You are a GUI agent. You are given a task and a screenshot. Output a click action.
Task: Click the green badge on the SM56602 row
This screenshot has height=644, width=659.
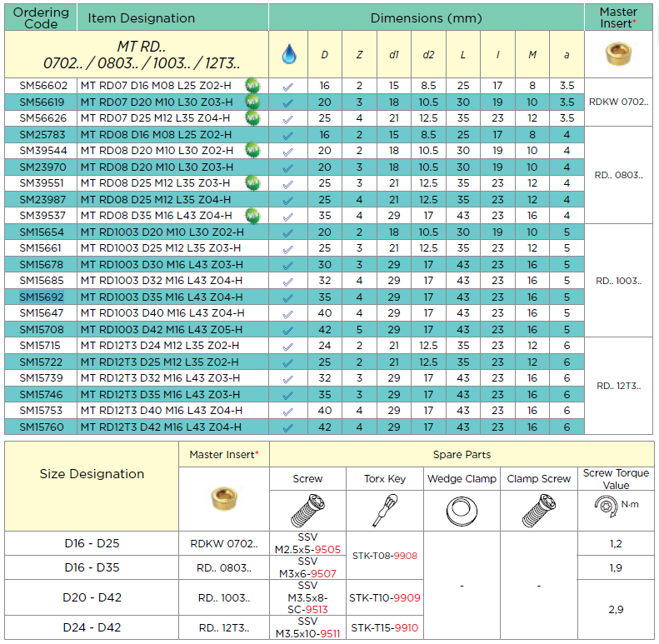click(x=251, y=85)
